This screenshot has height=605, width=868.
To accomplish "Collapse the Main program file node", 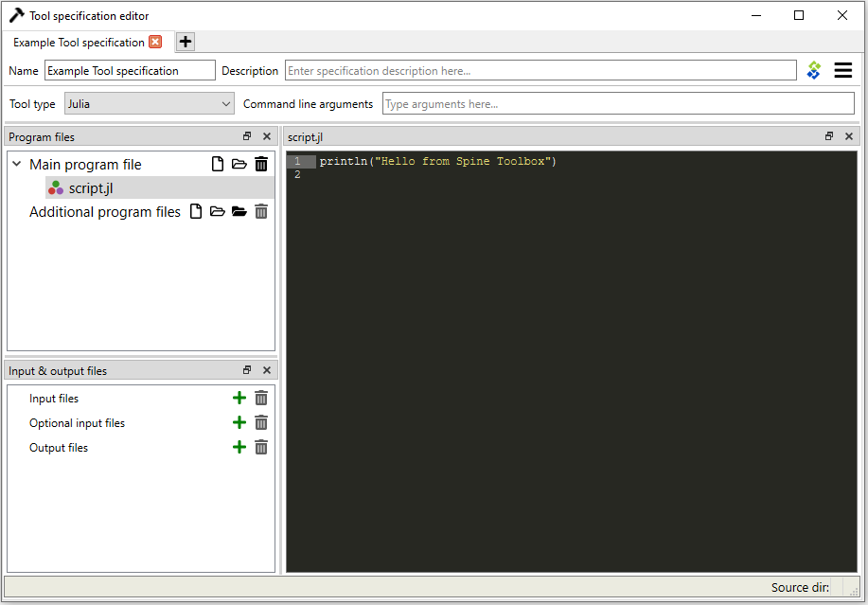I will [x=17, y=164].
